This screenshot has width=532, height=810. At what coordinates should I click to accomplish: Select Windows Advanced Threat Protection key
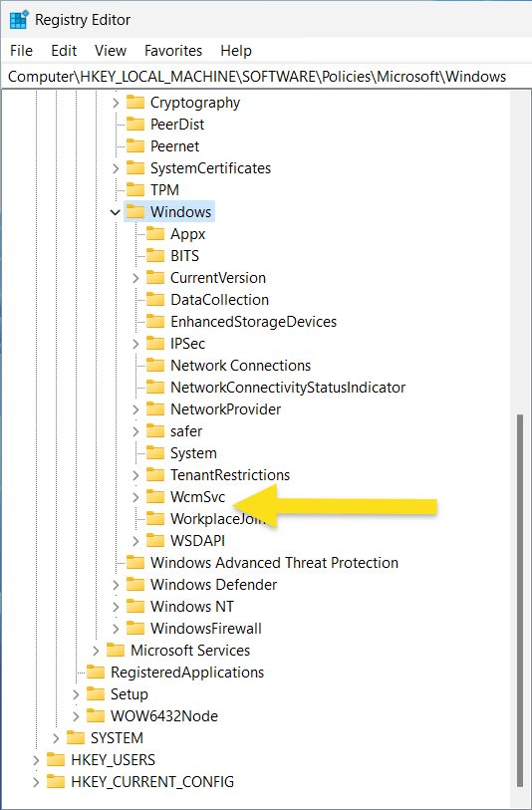[x=274, y=562]
